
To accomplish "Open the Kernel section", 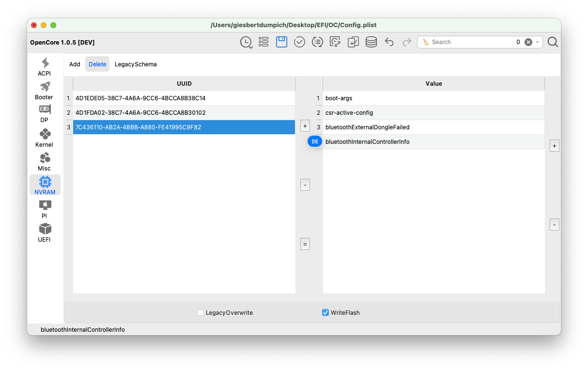I will coord(45,138).
